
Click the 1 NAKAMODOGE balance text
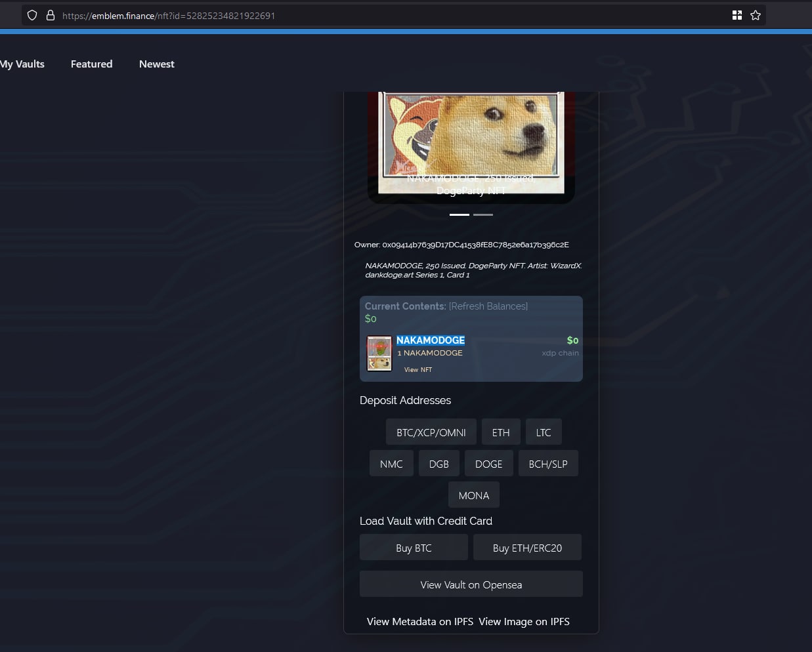pyautogui.click(x=430, y=353)
